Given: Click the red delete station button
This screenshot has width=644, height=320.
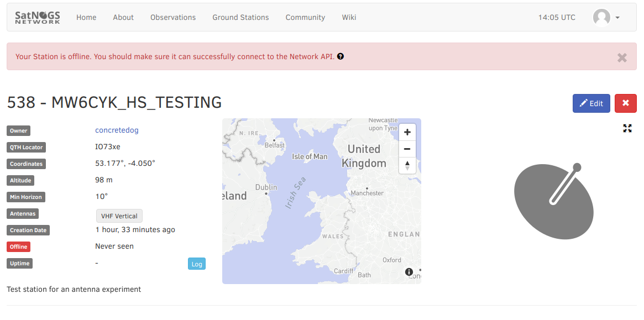Looking at the screenshot, I should click(625, 103).
